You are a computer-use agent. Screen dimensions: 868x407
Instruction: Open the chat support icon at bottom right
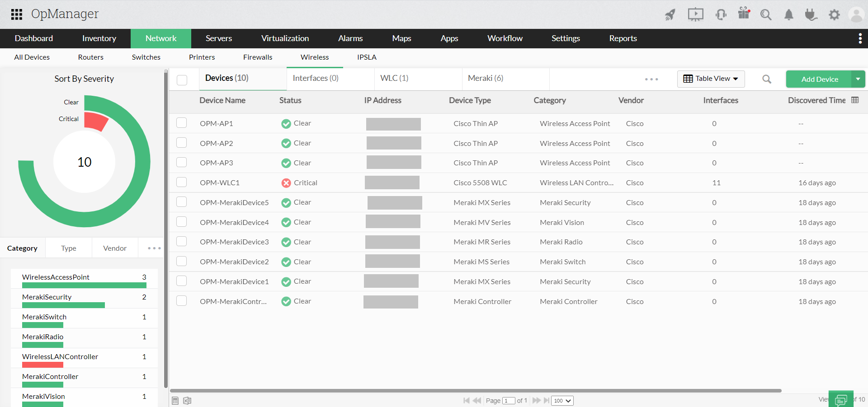click(x=841, y=399)
